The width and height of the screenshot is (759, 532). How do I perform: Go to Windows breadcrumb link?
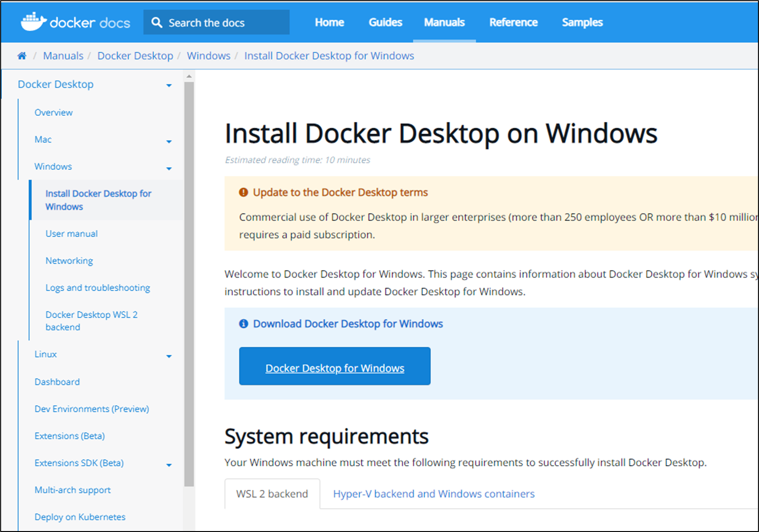pyautogui.click(x=209, y=56)
